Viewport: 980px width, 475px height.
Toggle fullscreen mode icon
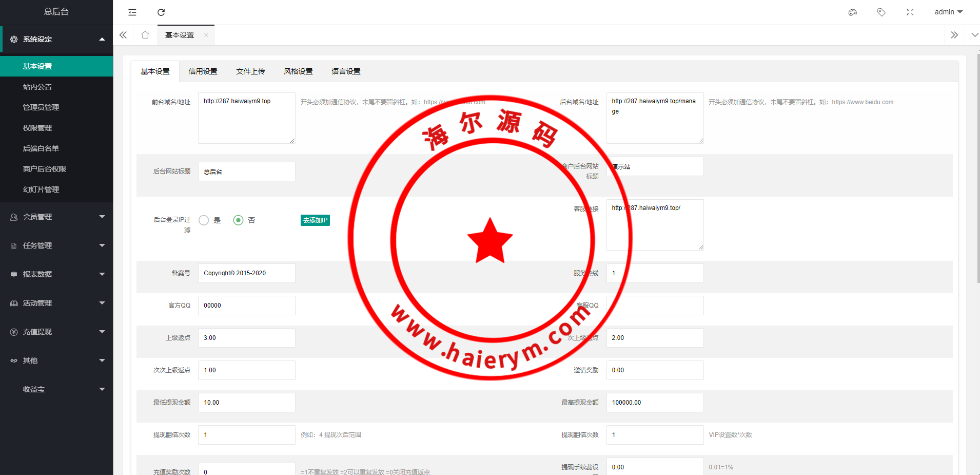(x=910, y=12)
